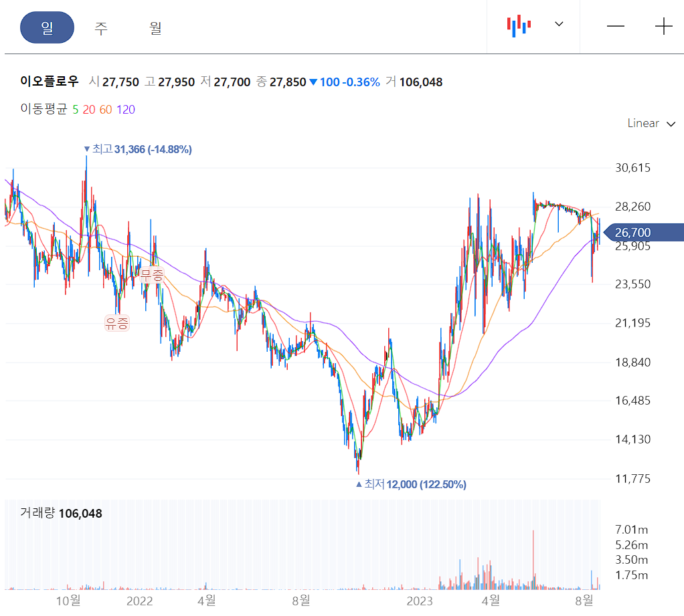The width and height of the screenshot is (684, 616).
Task: Click the change value -0.36%
Action: click(x=361, y=82)
